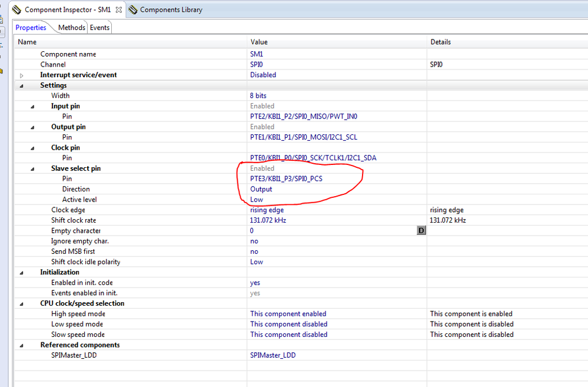Toggle Slow speed mode value This component disabled
Image resolution: width=588 pixels, height=387 pixels.
(289, 335)
